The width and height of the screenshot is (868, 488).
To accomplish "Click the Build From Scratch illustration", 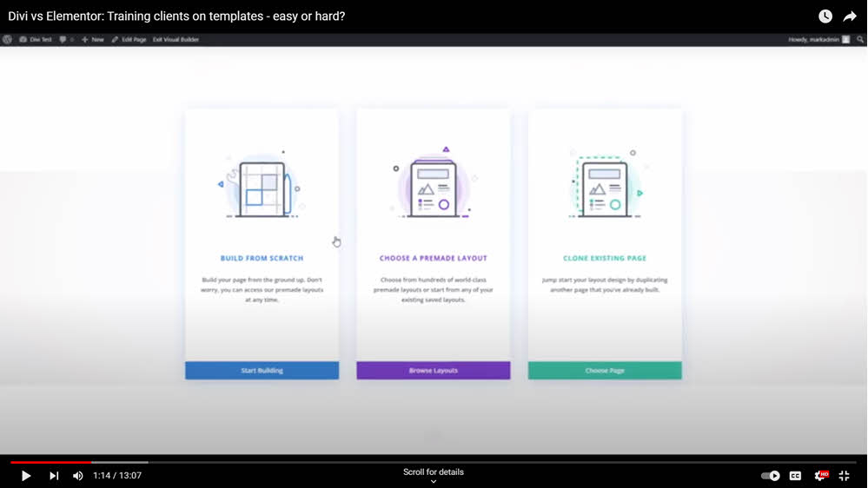I will click(x=262, y=186).
